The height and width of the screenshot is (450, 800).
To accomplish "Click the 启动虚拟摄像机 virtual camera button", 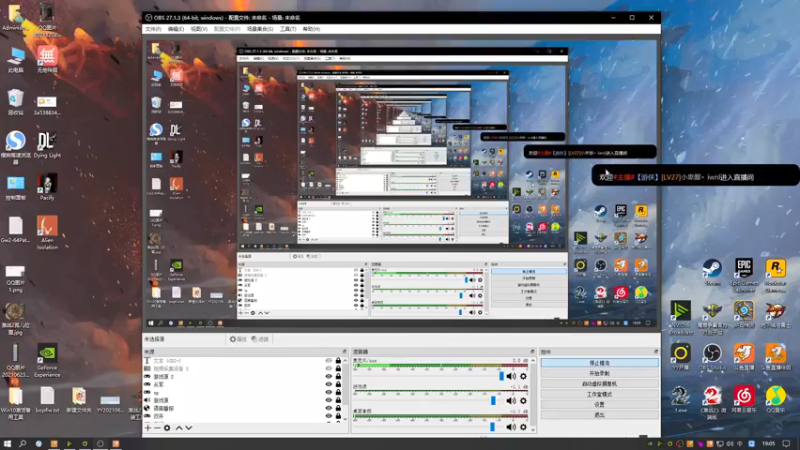I will click(x=599, y=384).
